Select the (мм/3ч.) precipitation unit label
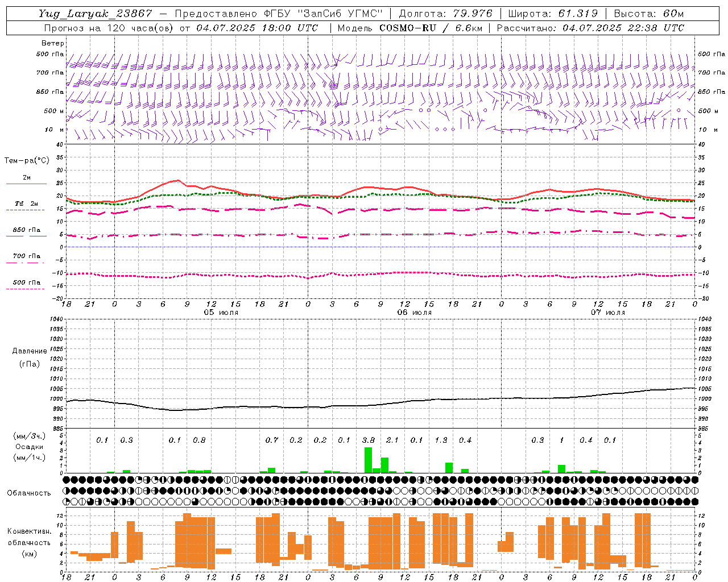The image size is (728, 582). pos(30,436)
